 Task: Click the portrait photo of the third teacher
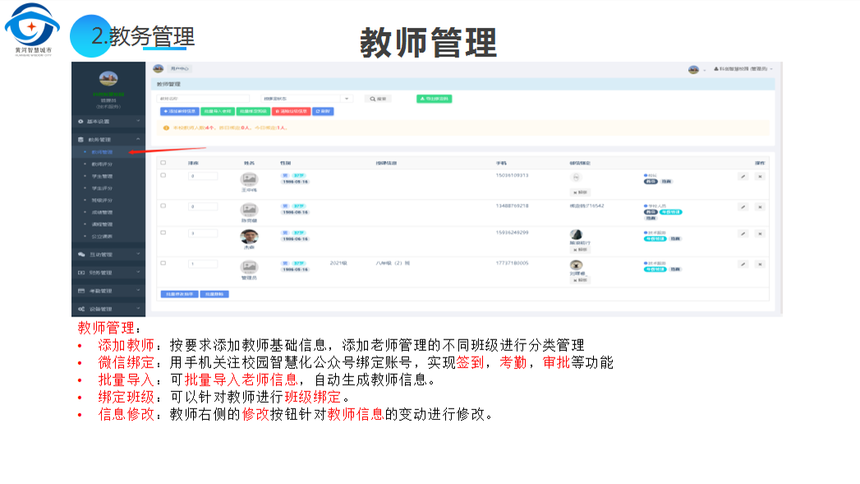(x=249, y=237)
